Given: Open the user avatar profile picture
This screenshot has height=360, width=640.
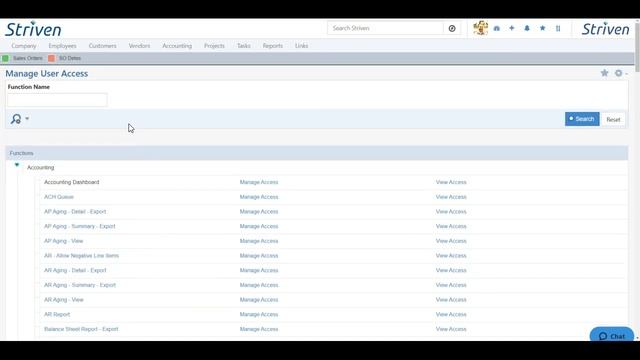Looking at the screenshot, I should click(480, 28).
